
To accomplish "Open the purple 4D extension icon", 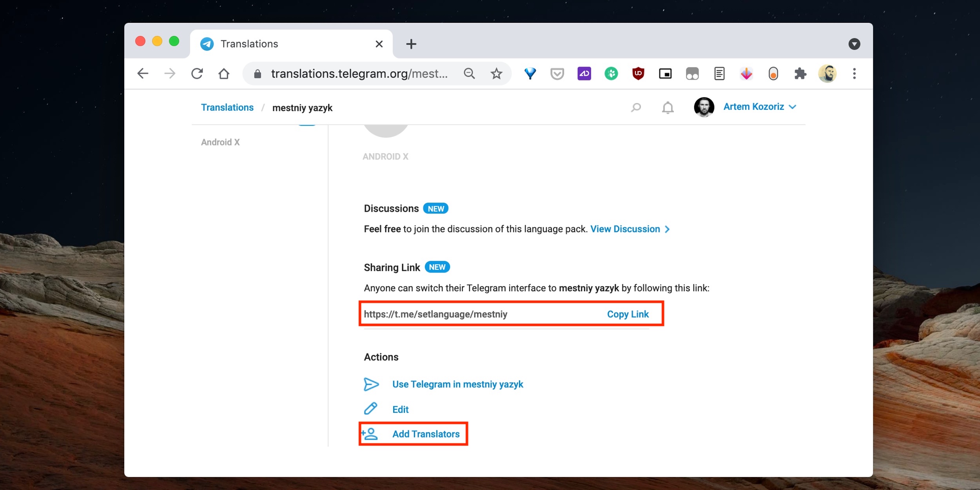I will pyautogui.click(x=584, y=73).
